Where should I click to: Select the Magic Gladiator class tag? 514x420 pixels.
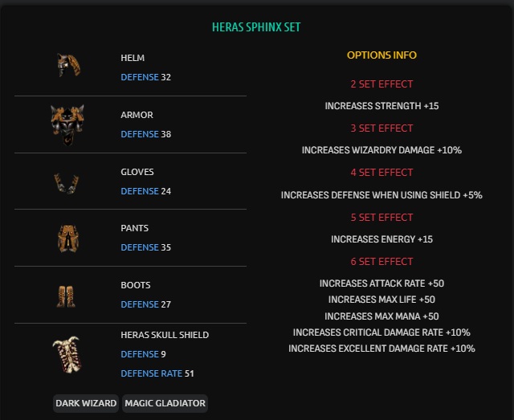[x=165, y=403]
